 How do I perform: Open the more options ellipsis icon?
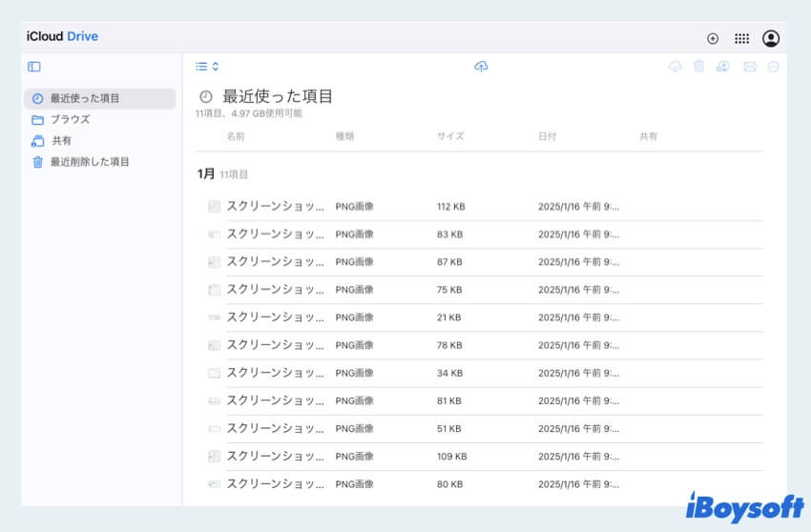pyautogui.click(x=774, y=67)
